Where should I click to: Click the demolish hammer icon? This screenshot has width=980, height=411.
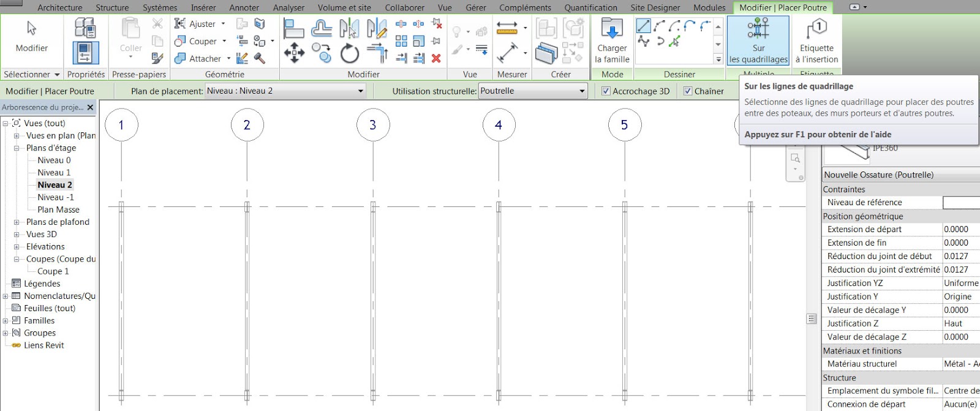pyautogui.click(x=260, y=58)
